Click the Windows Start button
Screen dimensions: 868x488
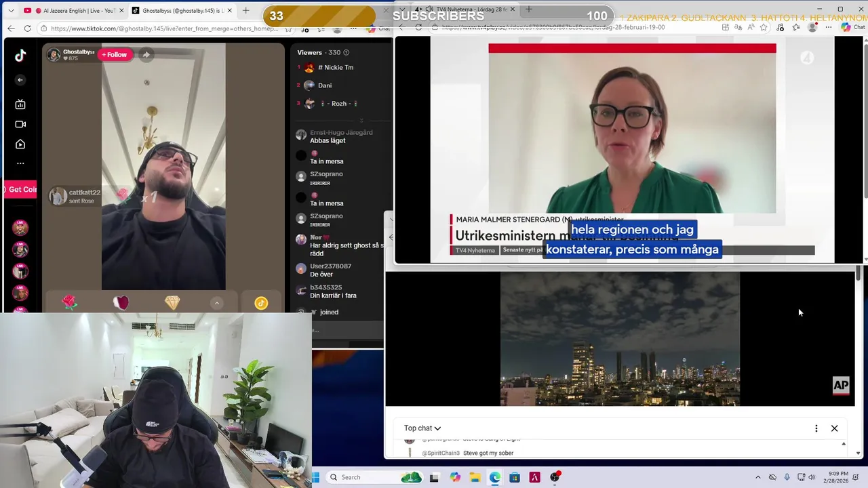click(316, 477)
